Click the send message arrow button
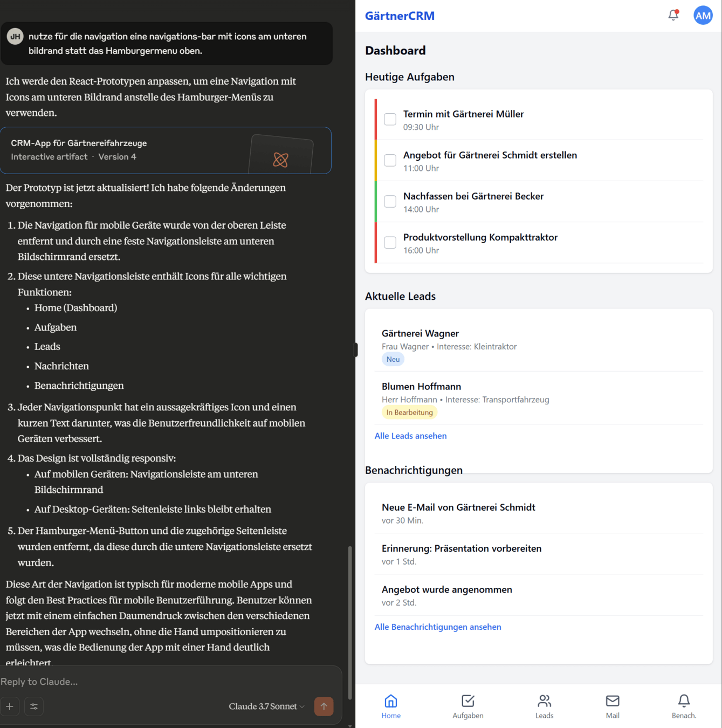722x728 pixels. [324, 706]
